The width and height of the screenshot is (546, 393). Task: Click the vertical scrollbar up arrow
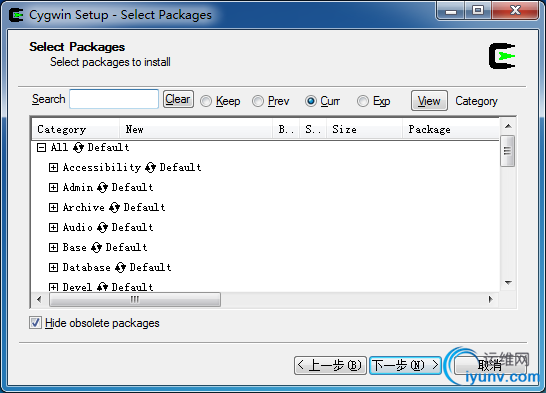(x=508, y=126)
